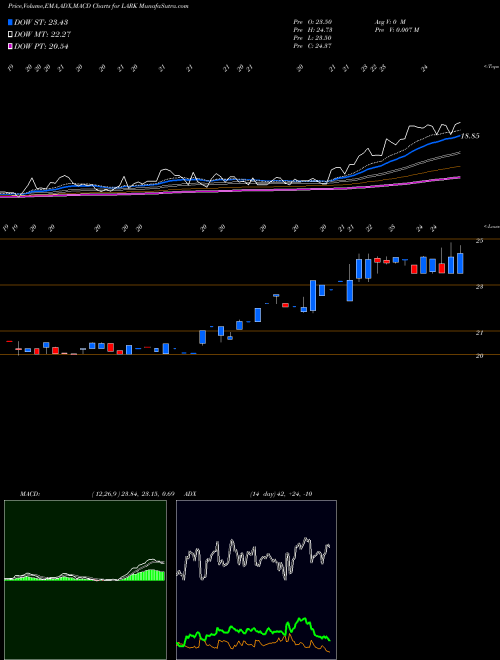Click the green +DI line in ADX panel
Viewport: 500px width, 660px height.
[x=253, y=630]
